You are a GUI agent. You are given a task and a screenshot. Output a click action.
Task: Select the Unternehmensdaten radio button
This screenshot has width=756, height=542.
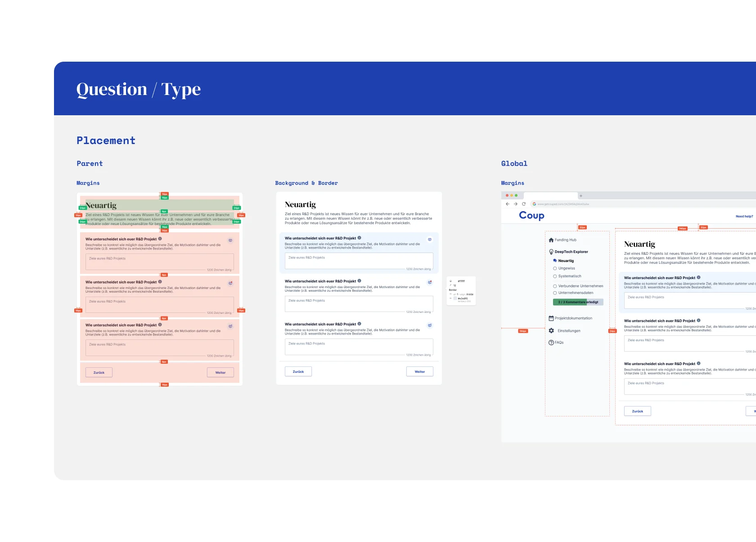coord(555,293)
